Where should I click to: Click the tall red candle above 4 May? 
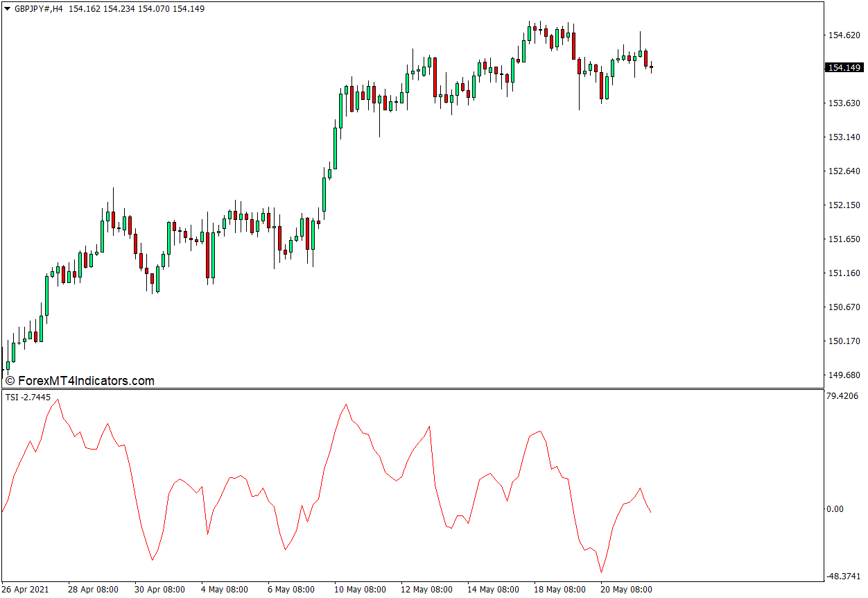[x=207, y=255]
